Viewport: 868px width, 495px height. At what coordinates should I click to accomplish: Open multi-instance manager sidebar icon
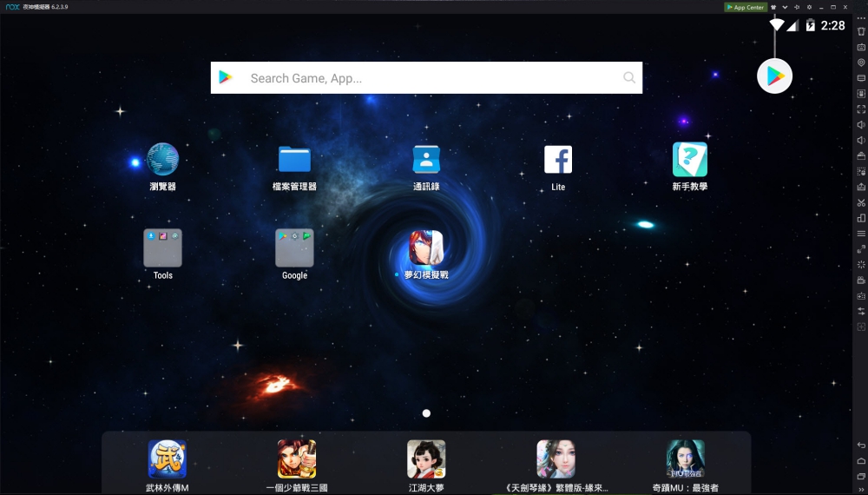tap(861, 218)
